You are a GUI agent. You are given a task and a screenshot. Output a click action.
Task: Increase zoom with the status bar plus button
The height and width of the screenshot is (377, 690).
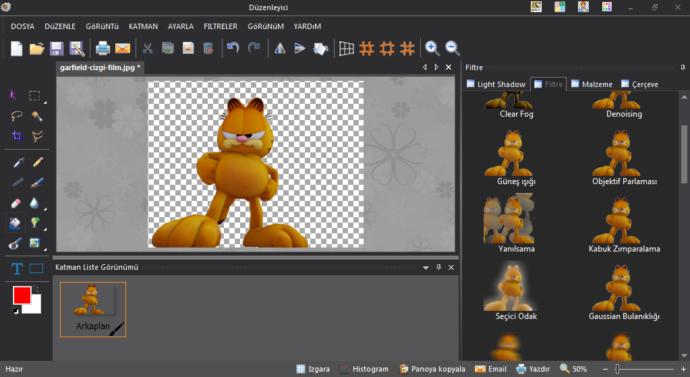point(683,370)
